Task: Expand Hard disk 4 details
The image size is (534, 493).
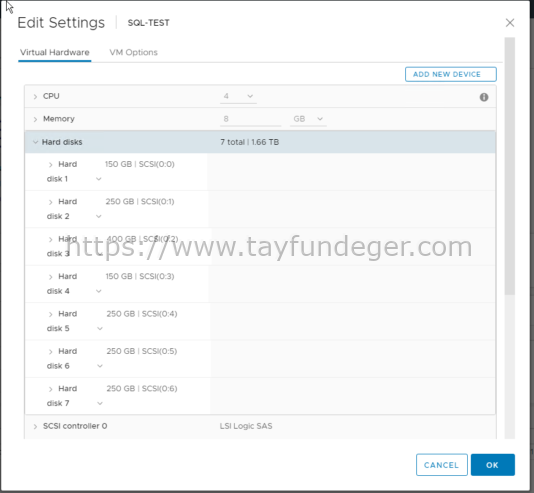Action: click(x=50, y=277)
